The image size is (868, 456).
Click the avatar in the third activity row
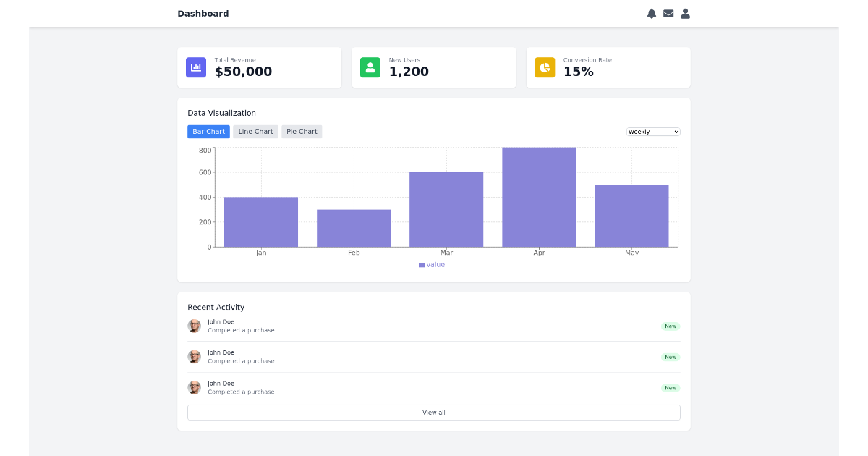(x=195, y=387)
